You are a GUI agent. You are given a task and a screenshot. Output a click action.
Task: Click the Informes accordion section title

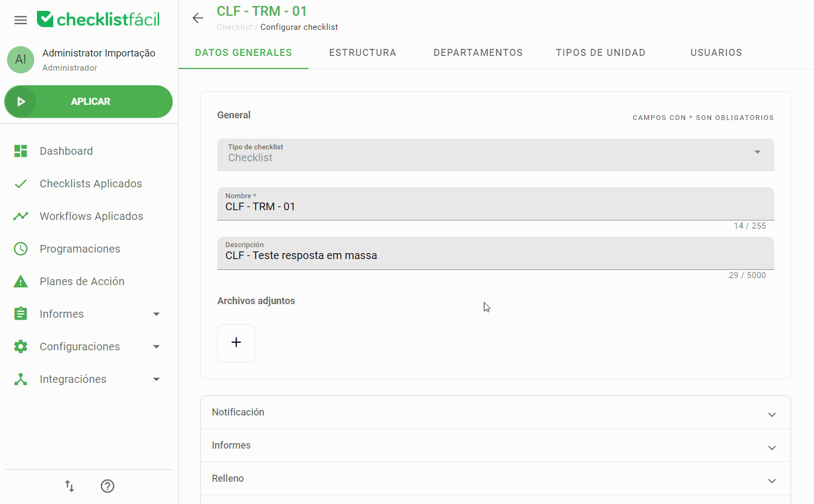pos(231,445)
